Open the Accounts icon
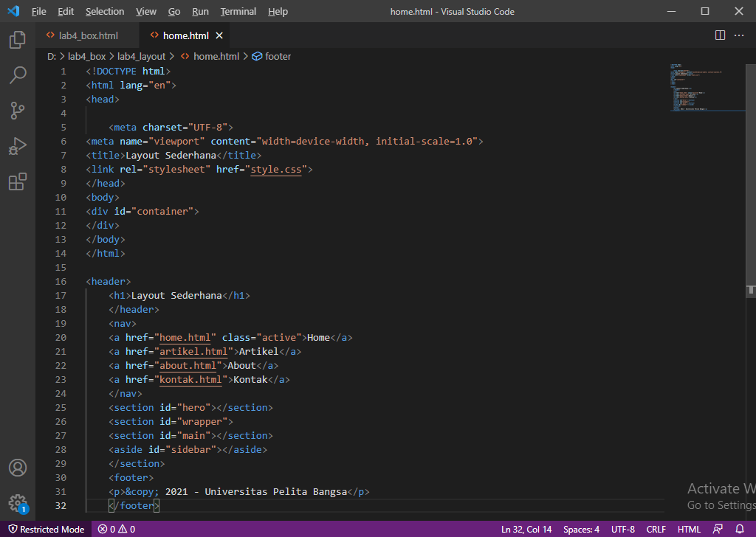This screenshot has height=537, width=756. point(18,467)
